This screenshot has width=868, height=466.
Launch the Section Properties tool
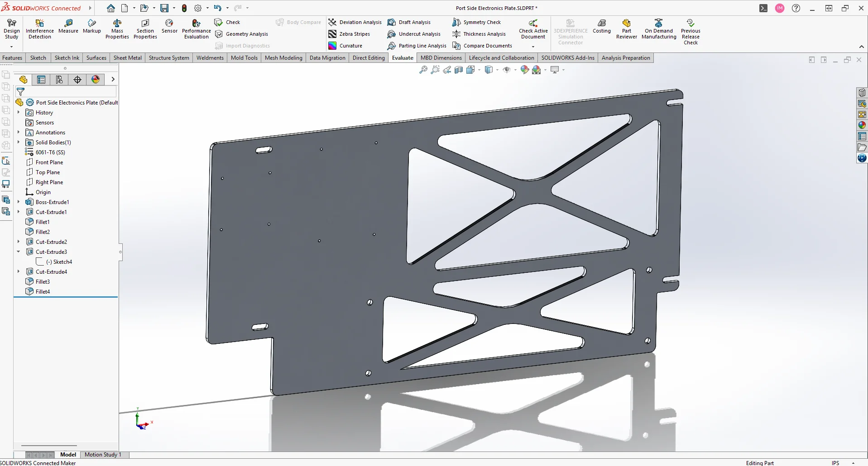tap(145, 29)
